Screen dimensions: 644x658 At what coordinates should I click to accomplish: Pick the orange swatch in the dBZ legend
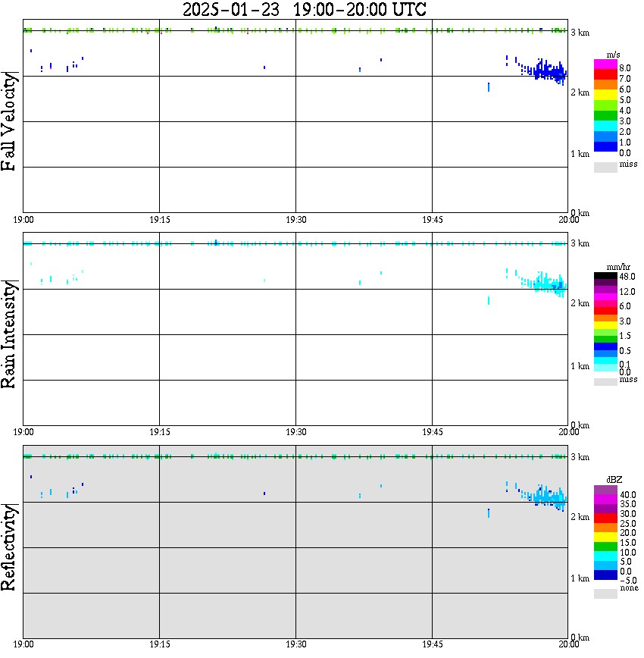pos(605,528)
